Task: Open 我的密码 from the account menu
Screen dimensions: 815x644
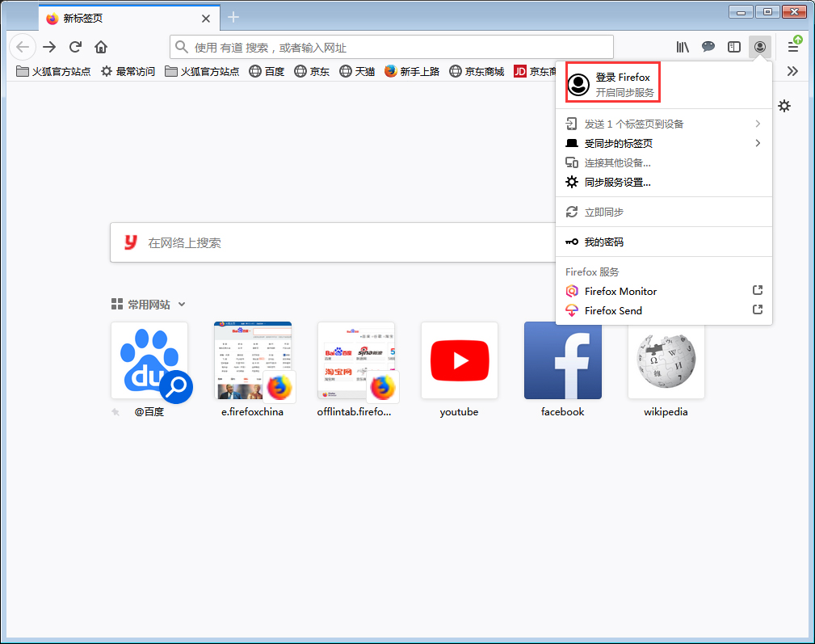Action: 615,241
